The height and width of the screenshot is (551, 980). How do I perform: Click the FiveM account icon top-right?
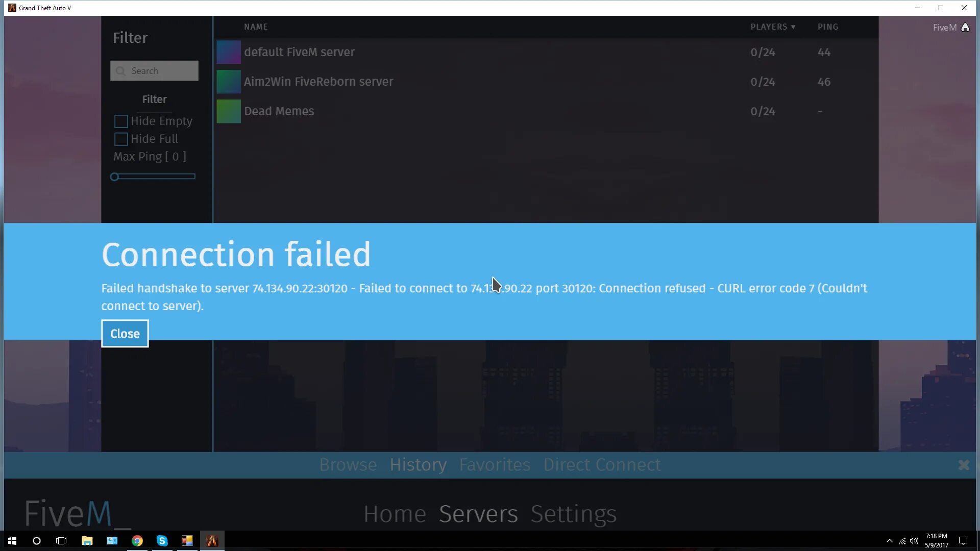(965, 27)
